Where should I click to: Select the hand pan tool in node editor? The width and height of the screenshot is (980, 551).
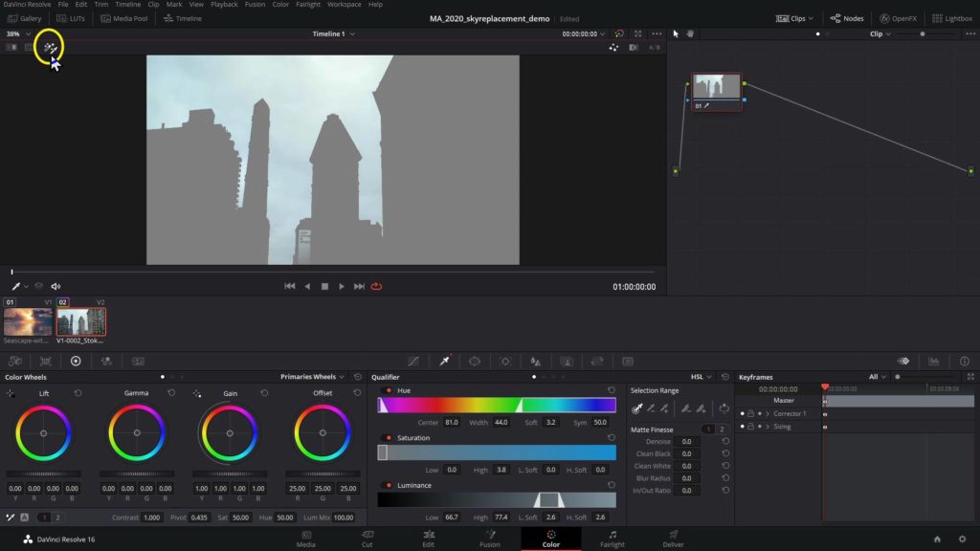click(689, 33)
